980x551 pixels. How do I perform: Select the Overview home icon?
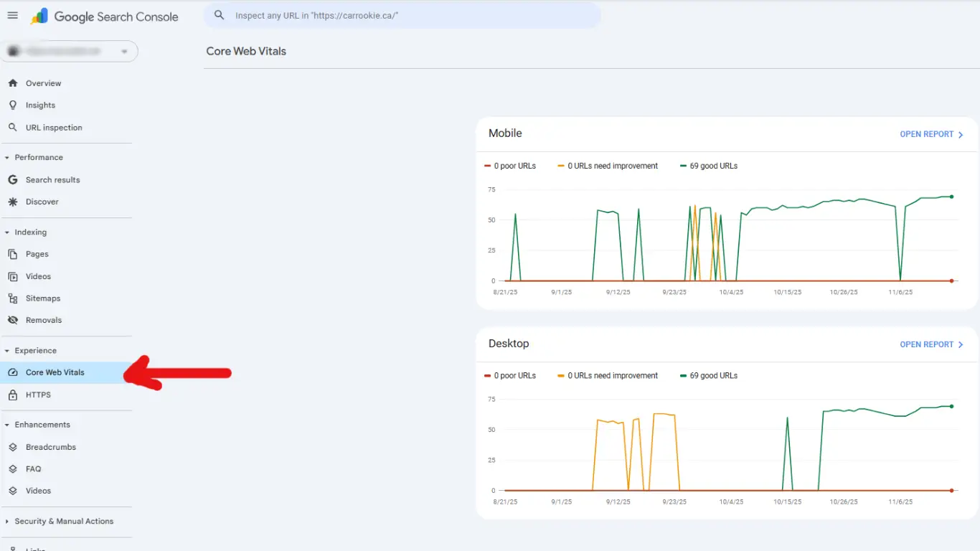click(14, 83)
